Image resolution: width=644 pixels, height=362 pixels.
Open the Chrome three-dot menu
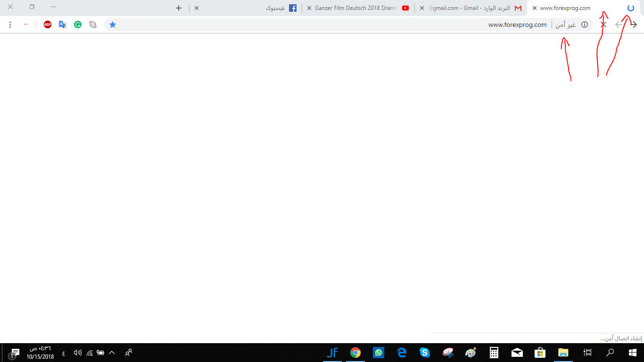(x=10, y=25)
